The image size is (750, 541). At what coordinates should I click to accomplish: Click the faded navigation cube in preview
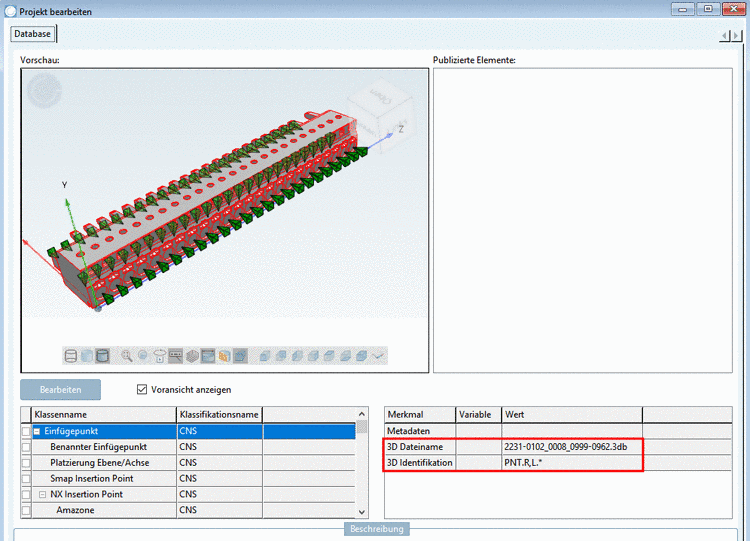[381, 117]
